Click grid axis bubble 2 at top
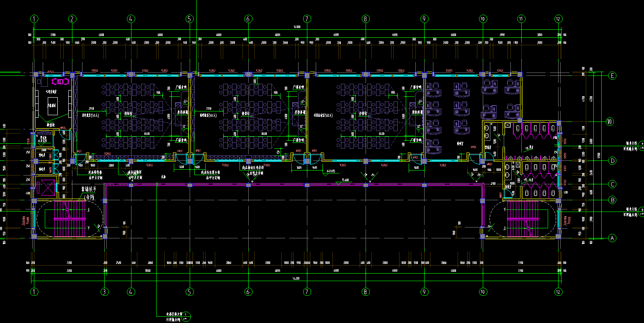This screenshot has height=323, width=644. coord(72,19)
